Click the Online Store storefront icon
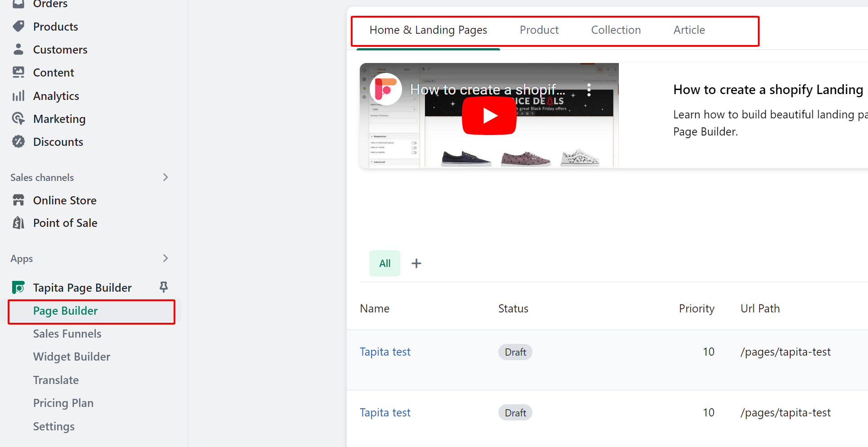Image resolution: width=868 pixels, height=447 pixels. (x=18, y=200)
